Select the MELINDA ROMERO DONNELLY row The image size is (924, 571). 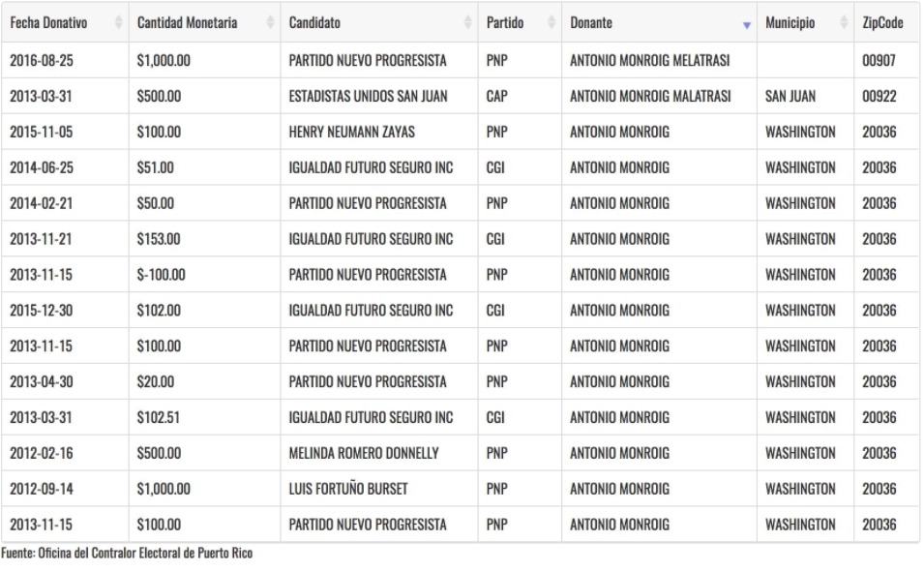point(460,453)
